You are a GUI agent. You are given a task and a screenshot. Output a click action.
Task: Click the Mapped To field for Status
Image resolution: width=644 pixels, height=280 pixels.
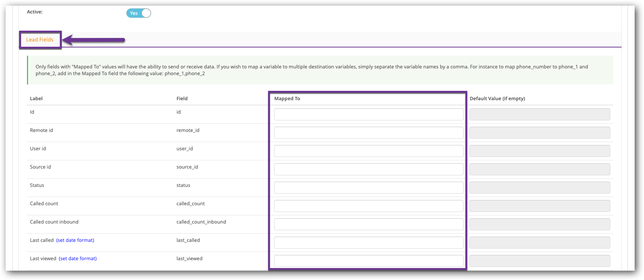tap(368, 188)
